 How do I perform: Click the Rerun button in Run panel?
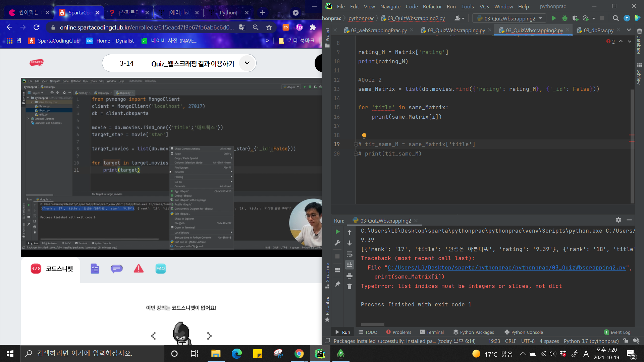click(337, 232)
